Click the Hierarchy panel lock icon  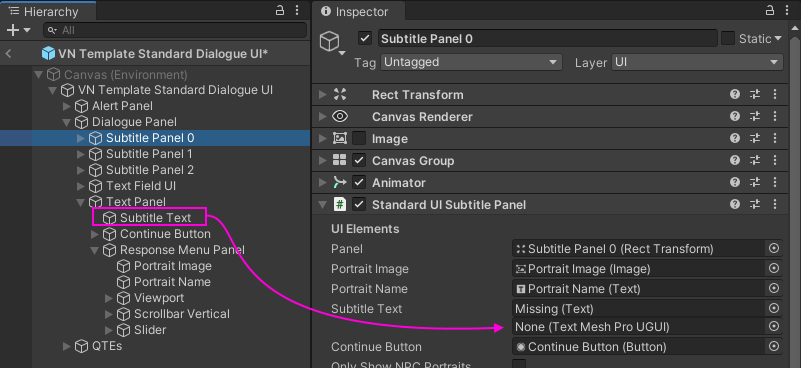(280, 11)
